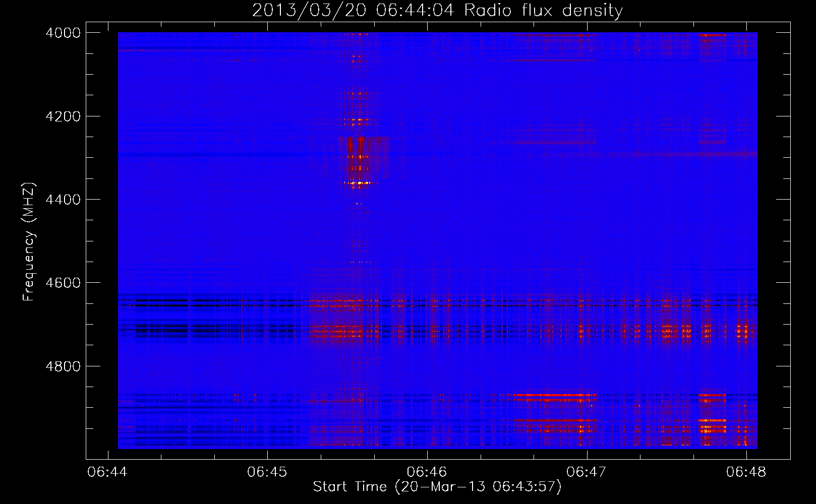This screenshot has width=816, height=504.
Task: Click the 06:45 time tick label
Action: click(x=267, y=472)
